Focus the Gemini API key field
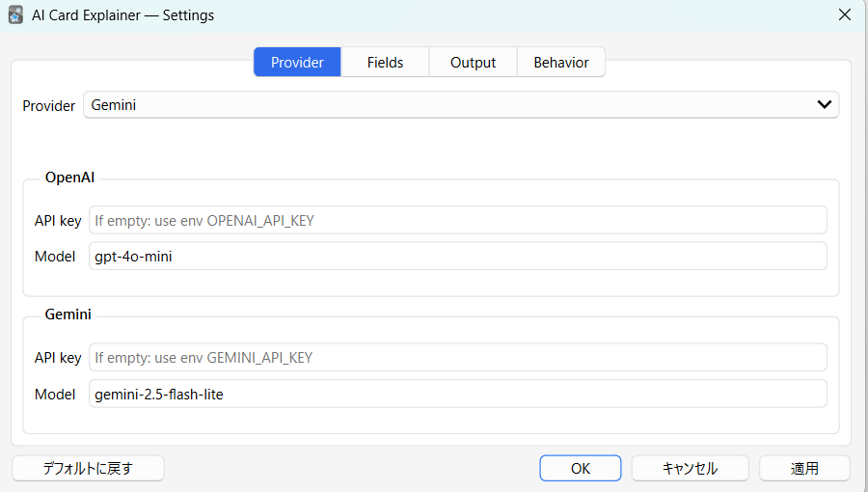Viewport: 868px width, 492px height. [457, 357]
